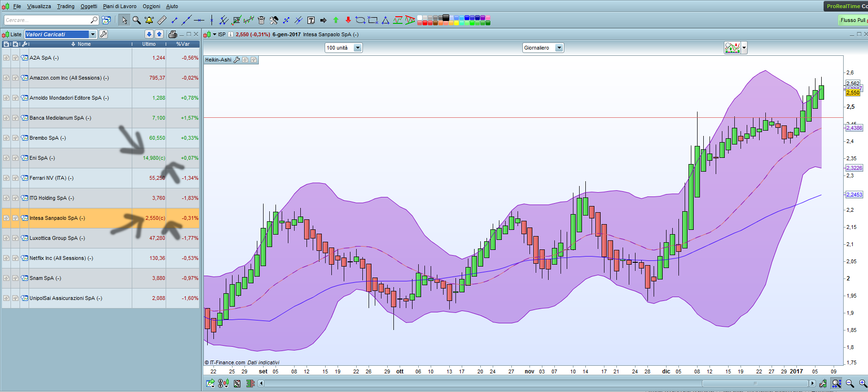Open the Aiuto menu
This screenshot has height=392, width=868.
point(172,6)
